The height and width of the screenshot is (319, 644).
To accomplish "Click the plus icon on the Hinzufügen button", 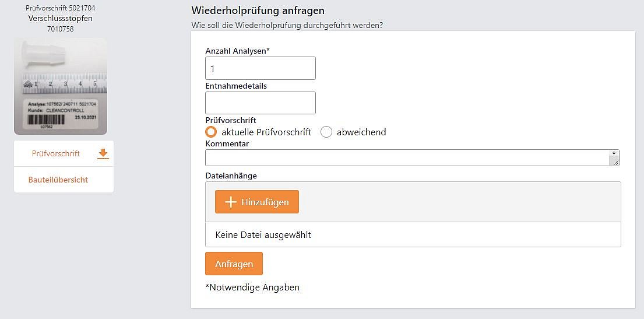I will click(231, 202).
